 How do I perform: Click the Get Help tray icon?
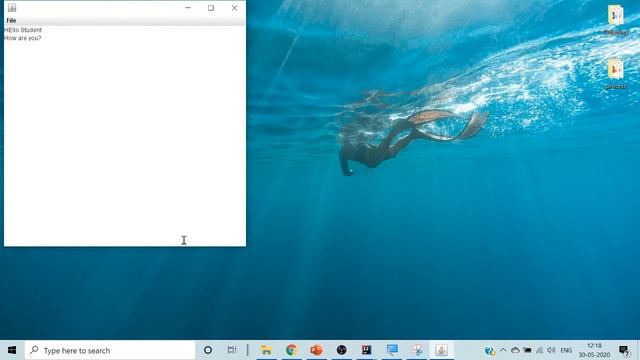(489, 350)
